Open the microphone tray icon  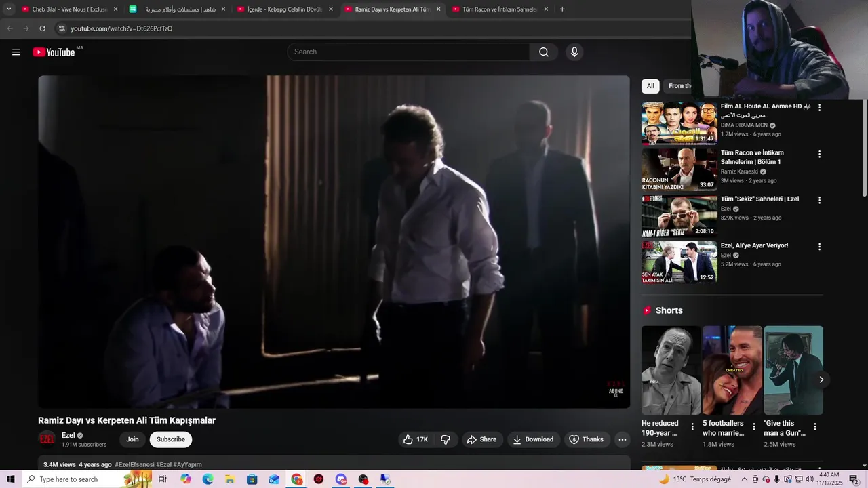[776, 479]
